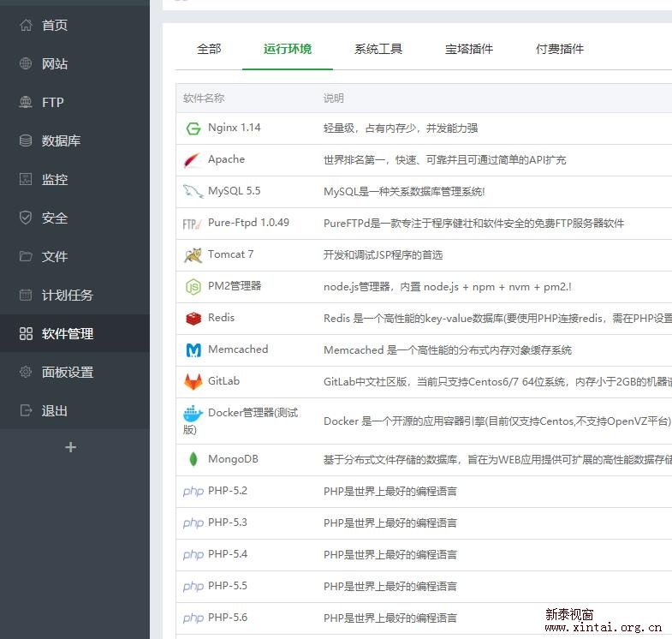The height and width of the screenshot is (639, 672).
Task: Click the database icon beside 数据库
Action: (26, 140)
